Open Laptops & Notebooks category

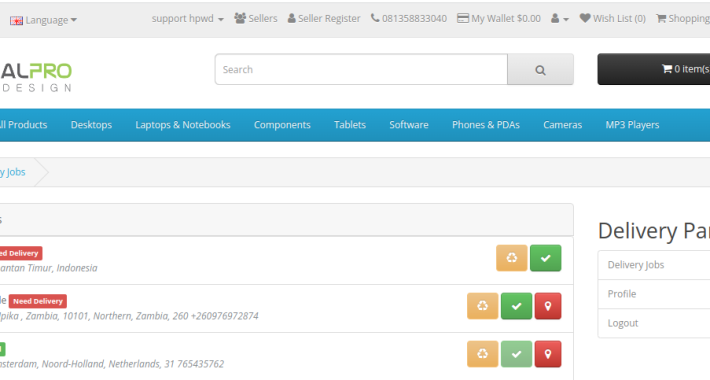tap(183, 125)
